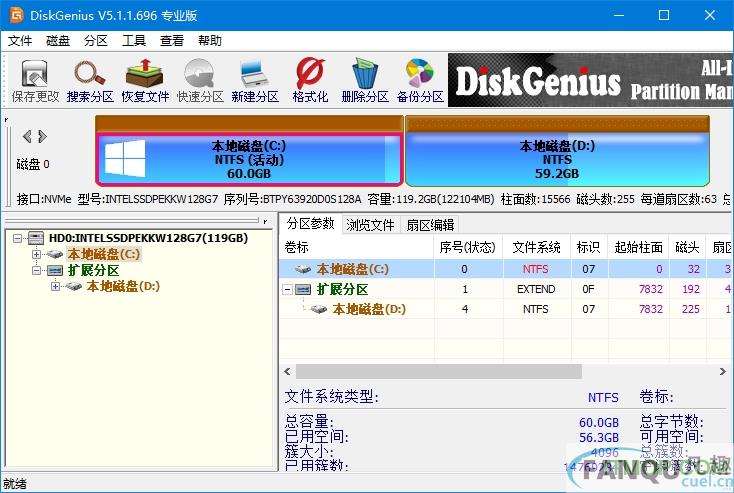The image size is (734, 493).
Task: Click the 磁盘 0 label
Action: coord(33,164)
